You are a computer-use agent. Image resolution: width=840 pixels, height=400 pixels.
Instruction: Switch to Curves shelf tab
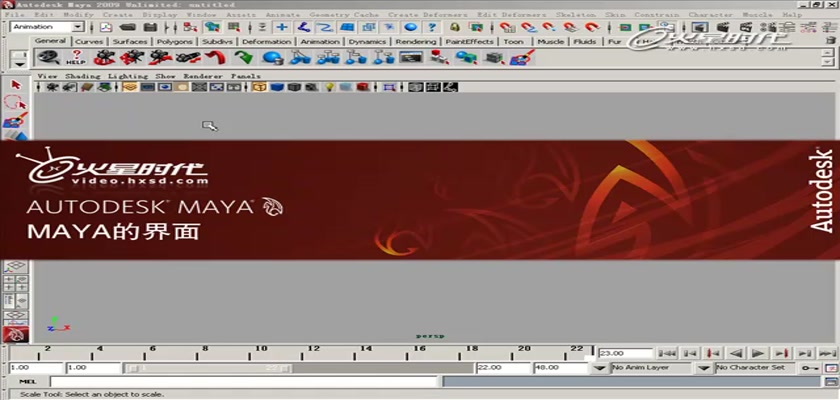[x=88, y=41]
